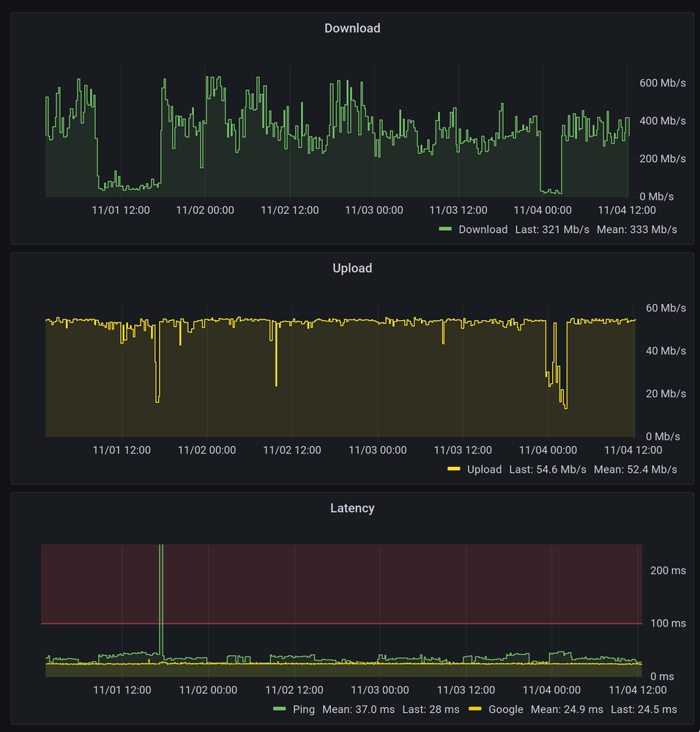Click the green Download legend color swatch
700x732 pixels.
pos(445,229)
